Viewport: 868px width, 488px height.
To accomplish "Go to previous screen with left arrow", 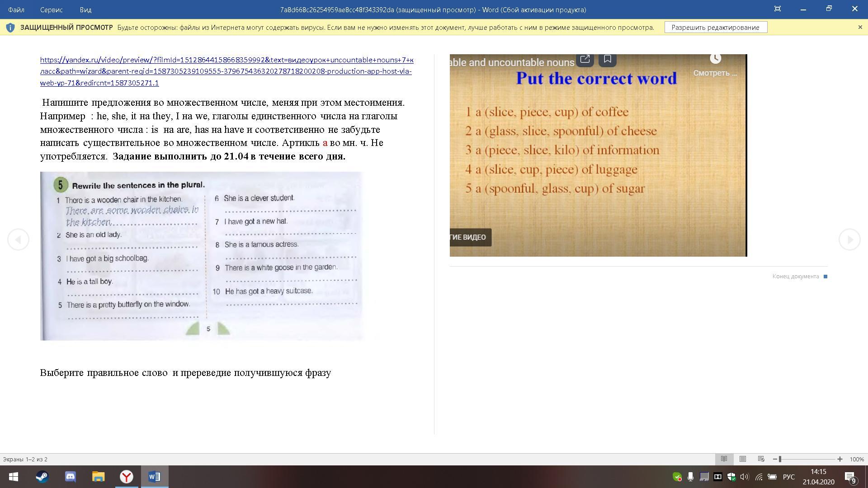I will point(18,239).
